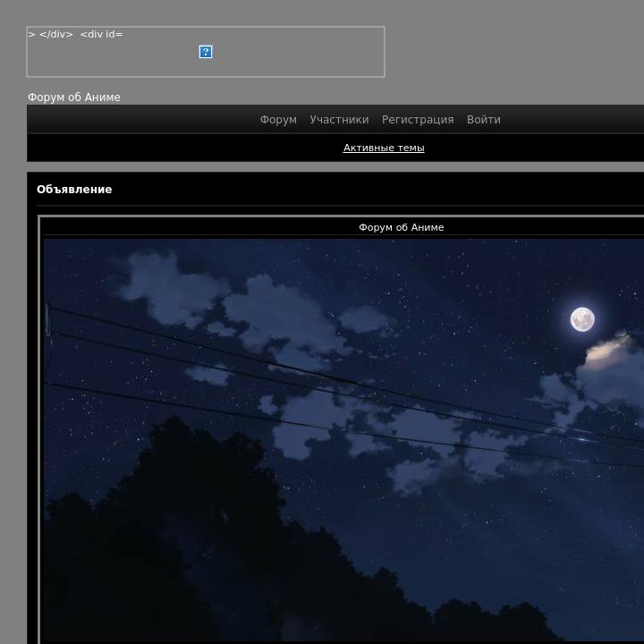Click the Форум об Аниме caption above the image
The width and height of the screenshot is (644, 644).
coord(402,227)
